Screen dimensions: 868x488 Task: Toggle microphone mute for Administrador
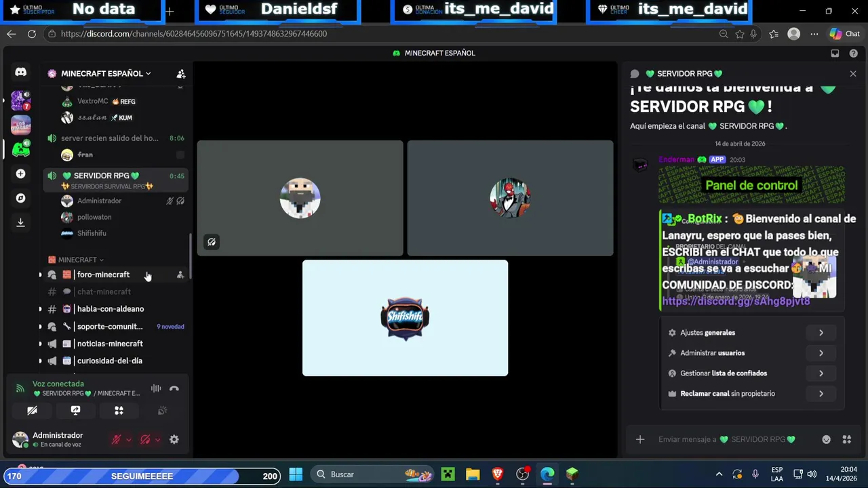point(116,439)
